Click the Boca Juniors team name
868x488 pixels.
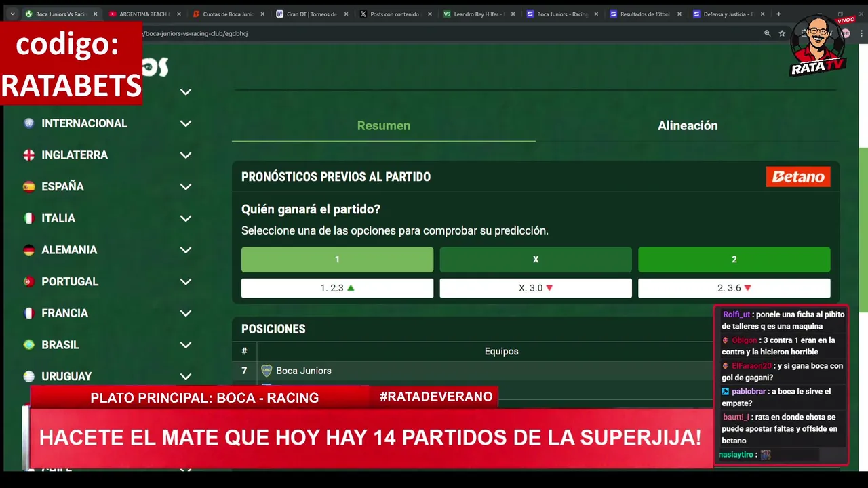304,371
